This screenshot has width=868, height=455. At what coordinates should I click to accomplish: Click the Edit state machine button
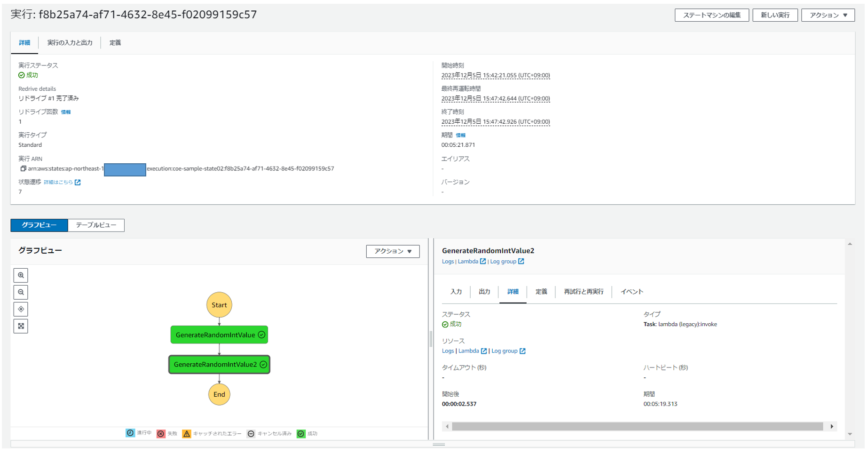click(x=711, y=15)
